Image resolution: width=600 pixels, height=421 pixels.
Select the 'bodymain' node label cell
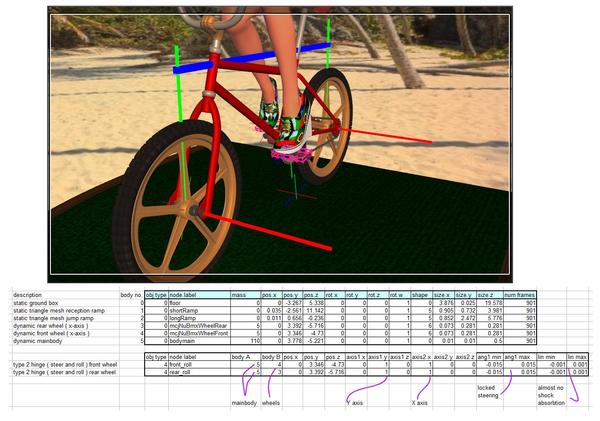pos(199,341)
